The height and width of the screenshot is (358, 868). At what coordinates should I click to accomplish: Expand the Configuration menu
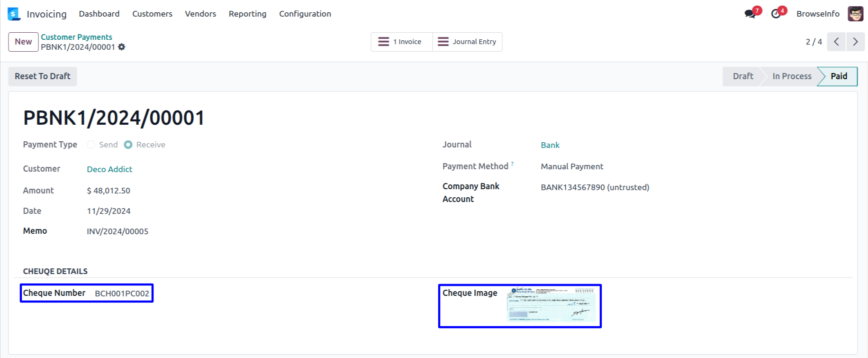(x=305, y=14)
